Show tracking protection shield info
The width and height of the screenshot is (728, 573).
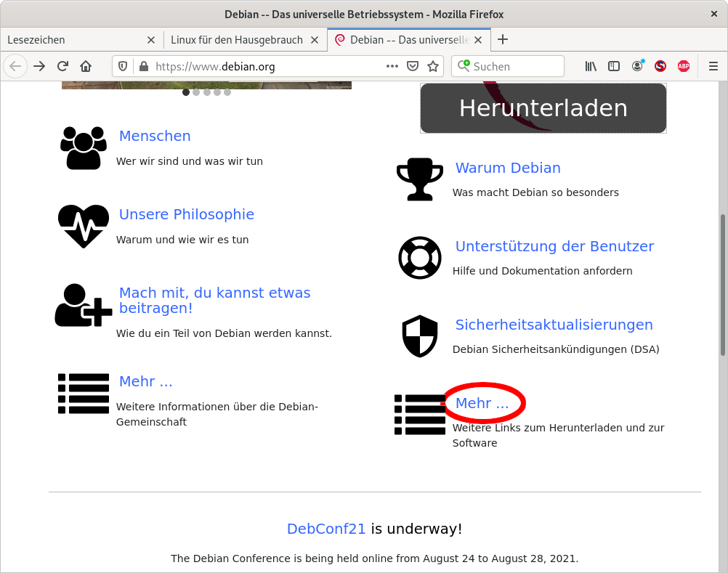(123, 66)
